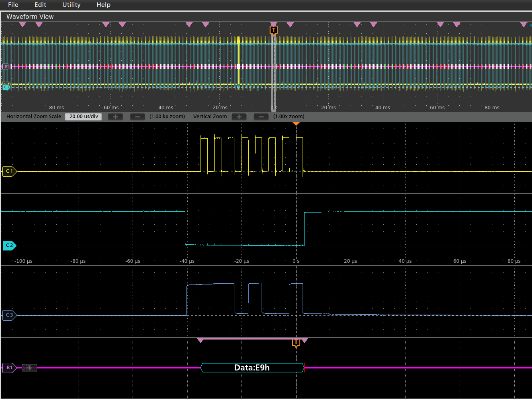Click the -100 µs time axis label

pos(23,261)
